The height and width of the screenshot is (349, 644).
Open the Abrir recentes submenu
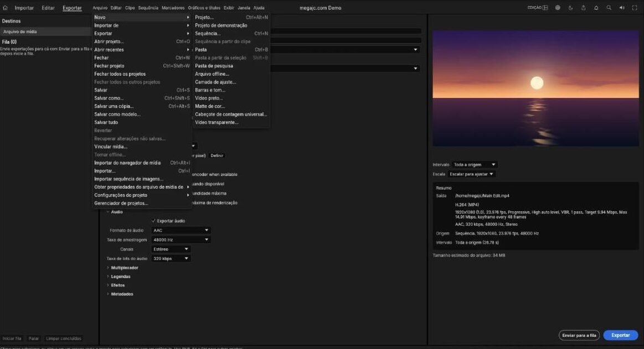click(x=142, y=50)
